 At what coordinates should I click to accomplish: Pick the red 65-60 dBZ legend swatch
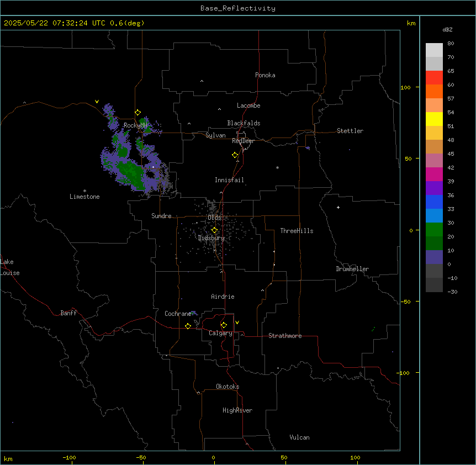coord(434,78)
